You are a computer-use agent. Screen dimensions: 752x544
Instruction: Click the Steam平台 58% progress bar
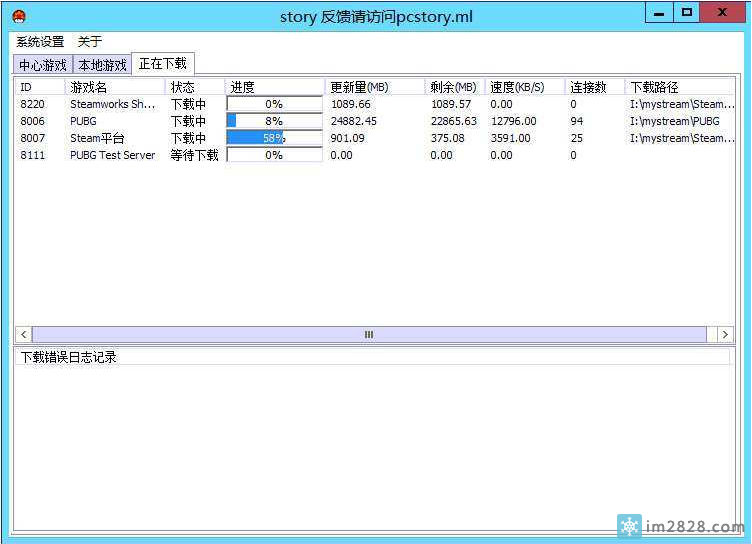click(x=275, y=138)
